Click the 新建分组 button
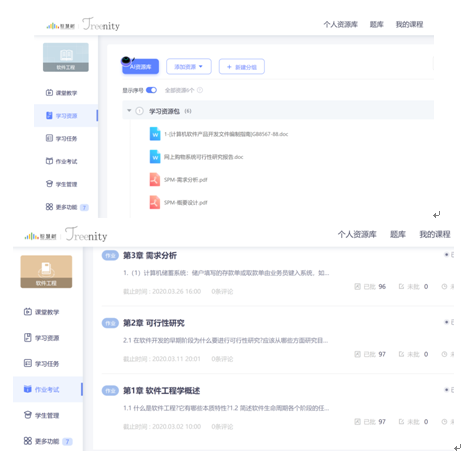 pos(242,67)
